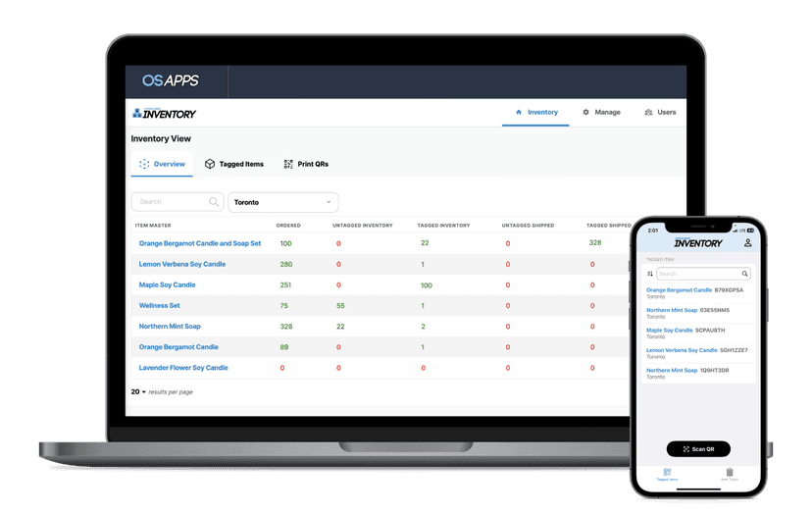The width and height of the screenshot is (812, 514).
Task: Tap Northern Mint Soap 03E5SNMS on phone
Action: tap(698, 313)
